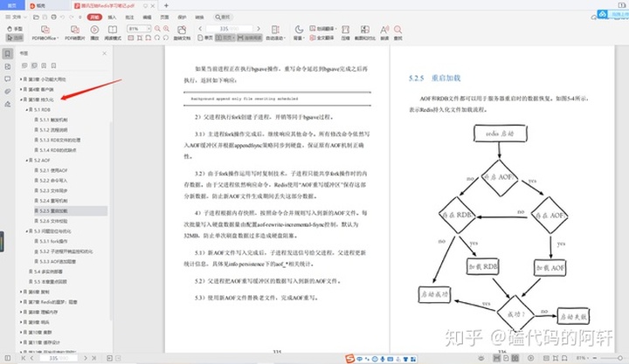Screen dimensions: 629x364
Task: Click the Sogou input method icon
Action: (349, 359)
